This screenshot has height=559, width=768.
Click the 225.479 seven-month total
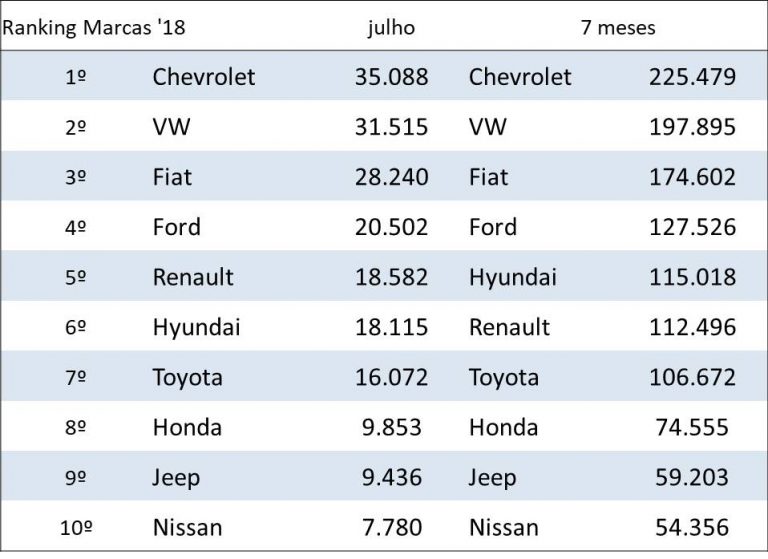pos(692,77)
